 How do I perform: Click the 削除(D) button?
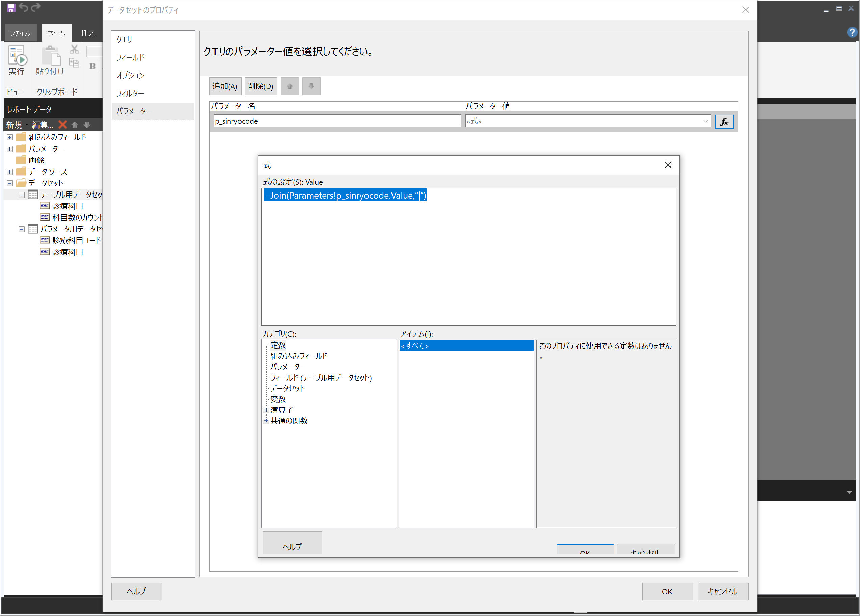tap(260, 86)
